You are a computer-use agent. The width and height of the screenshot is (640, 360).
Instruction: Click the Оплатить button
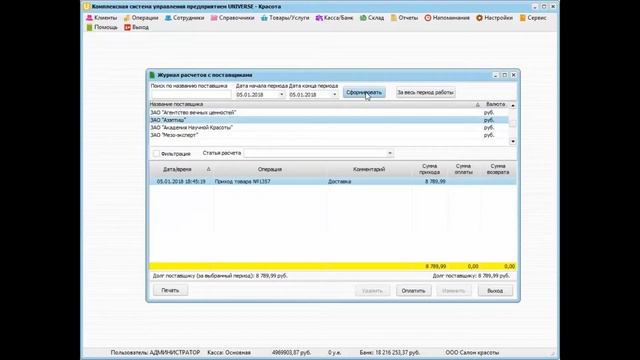[413, 291]
